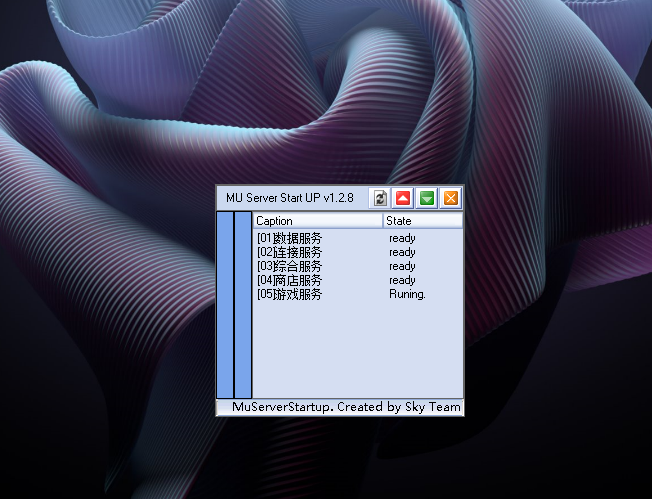This screenshot has height=499, width=652.
Task: Click the 'ready' state beside [03]综合服务
Action: tap(402, 266)
